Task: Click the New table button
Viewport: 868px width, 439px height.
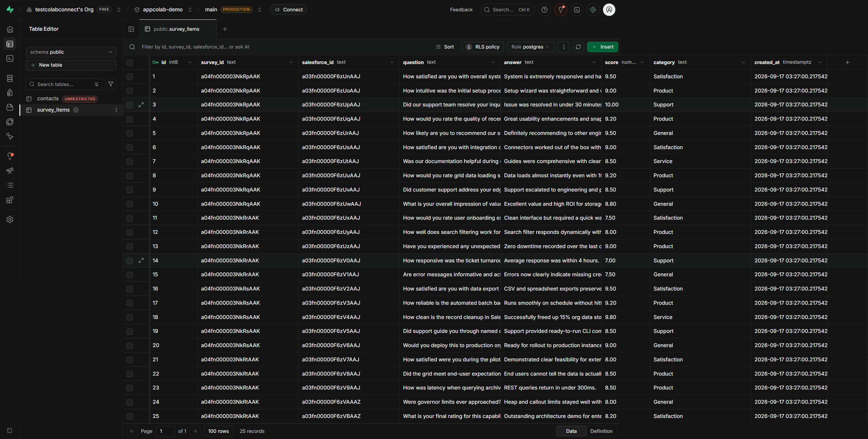Action: [x=71, y=65]
